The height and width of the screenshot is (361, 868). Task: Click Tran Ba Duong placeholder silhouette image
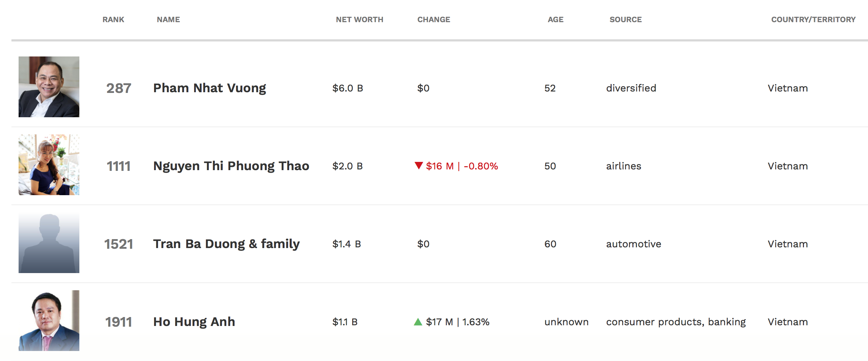pos(49,243)
